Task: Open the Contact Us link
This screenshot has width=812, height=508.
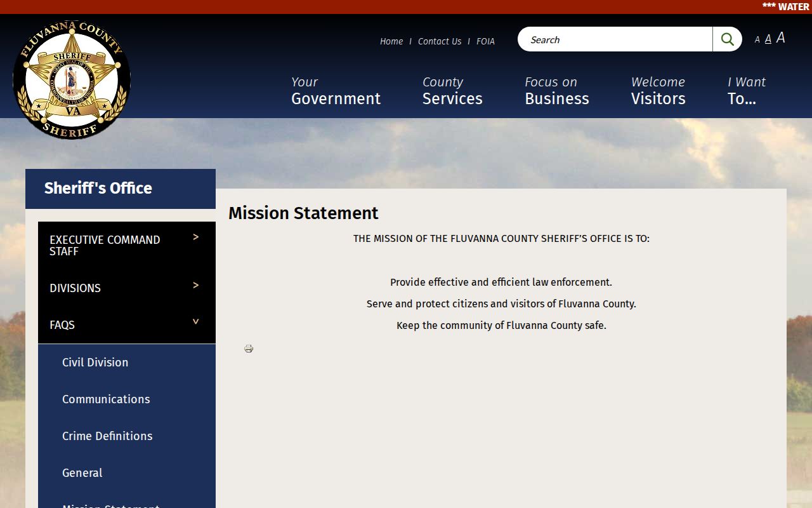Action: [440, 41]
